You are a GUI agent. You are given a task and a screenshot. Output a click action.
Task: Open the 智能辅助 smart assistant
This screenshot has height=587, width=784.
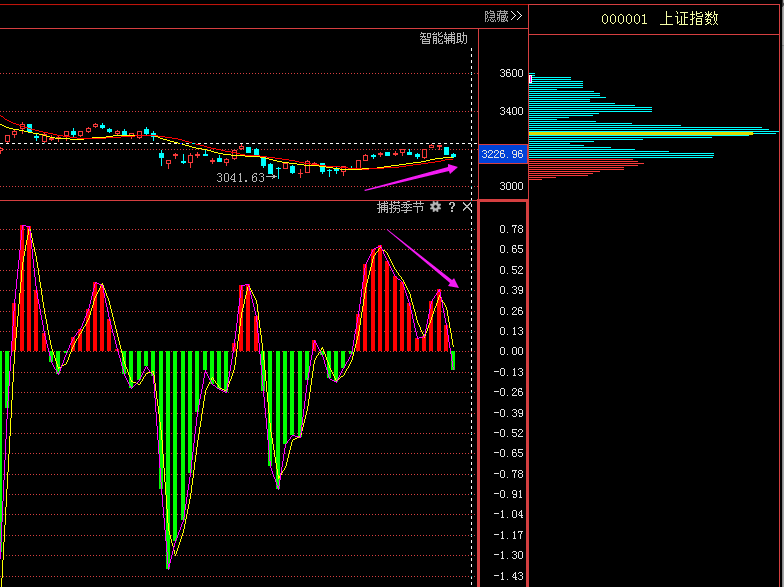point(443,39)
